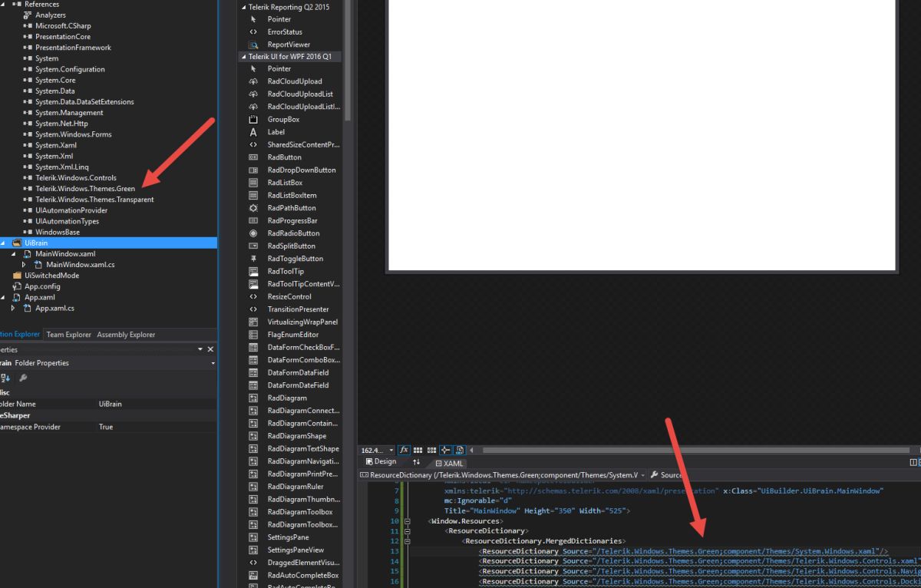The image size is (921, 588).
Task: Open property pages wrench icon
Action: point(23,378)
